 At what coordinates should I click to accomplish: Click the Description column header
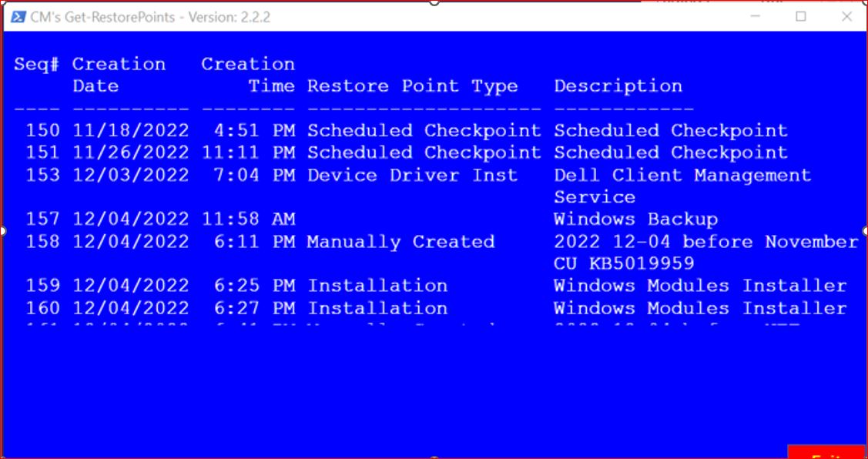pos(618,86)
